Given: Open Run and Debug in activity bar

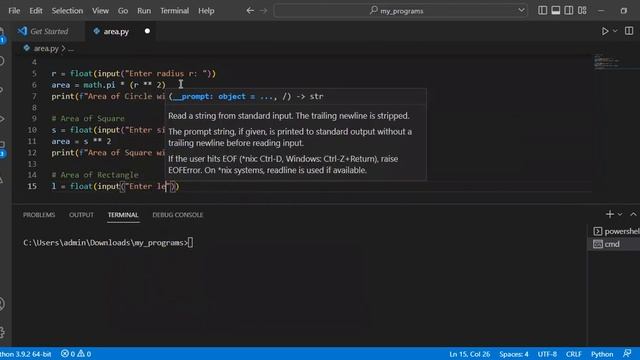Looking at the screenshot, I should [x=2, y=119].
